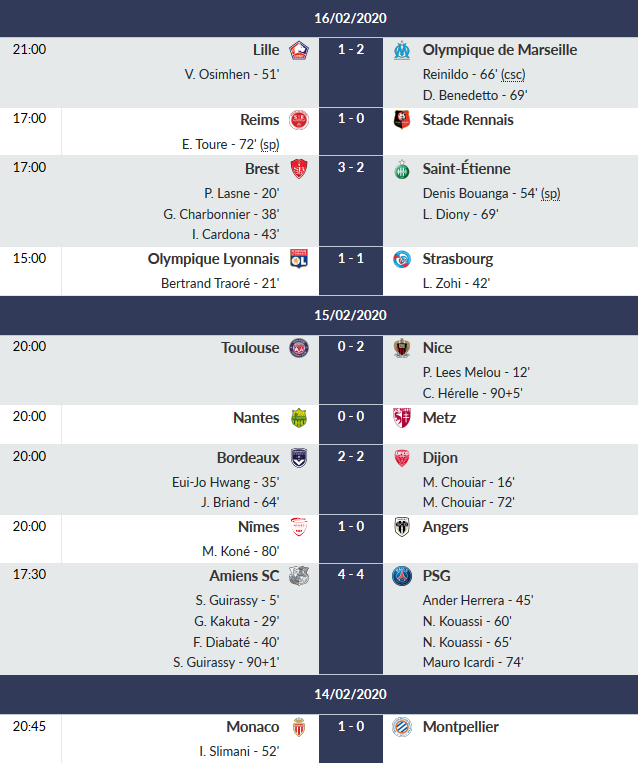Click the Stade Rennais club crest
This screenshot has height=763, width=638.
click(x=402, y=120)
